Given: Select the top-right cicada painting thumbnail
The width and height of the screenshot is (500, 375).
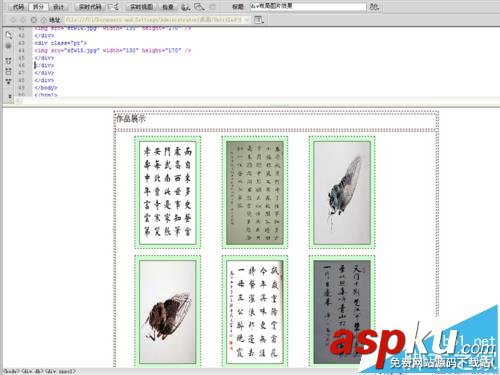Looking at the screenshot, I should point(342,192).
